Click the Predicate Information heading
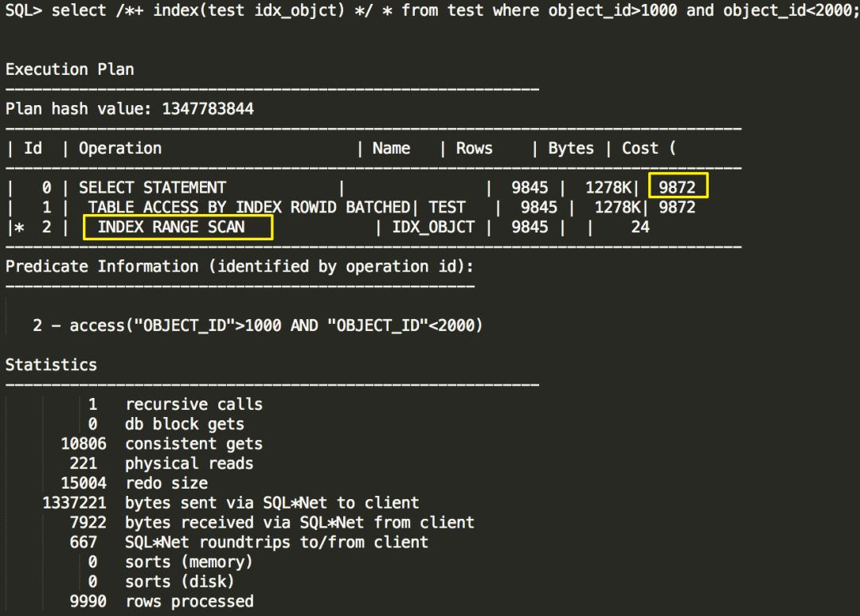860x616 pixels. coord(239,266)
